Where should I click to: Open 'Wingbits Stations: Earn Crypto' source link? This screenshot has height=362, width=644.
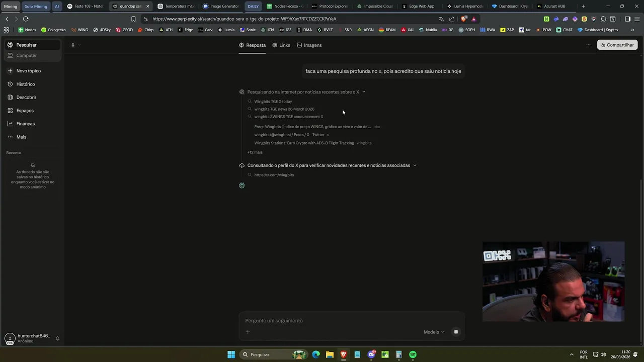(x=312, y=143)
